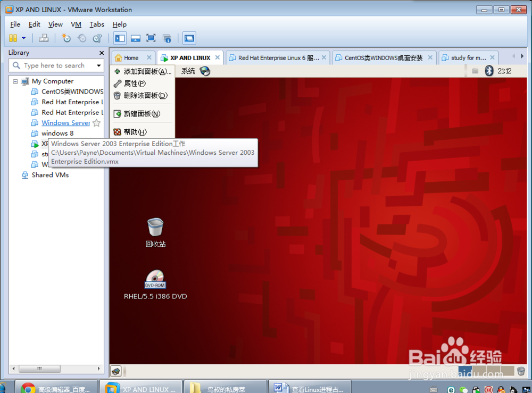This screenshot has height=393, width=532.
Task: Open the VM menu
Action: [76, 24]
